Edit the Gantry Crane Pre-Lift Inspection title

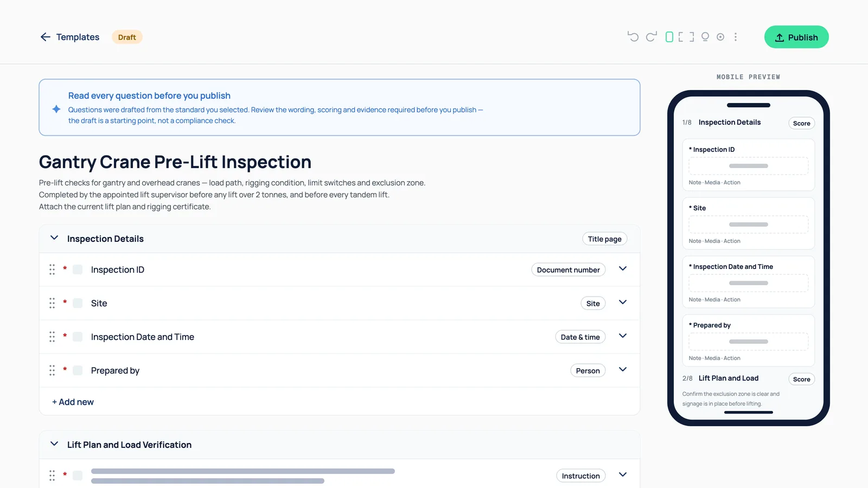(175, 162)
